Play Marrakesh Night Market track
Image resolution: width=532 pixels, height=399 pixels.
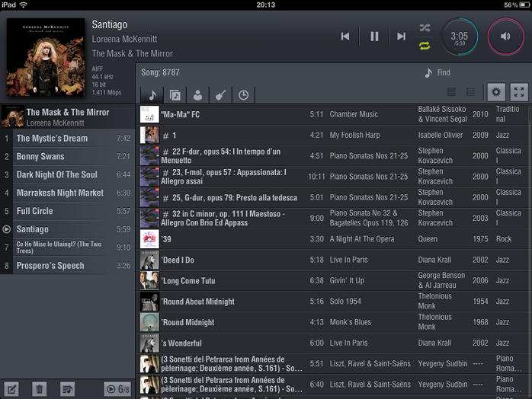68,193
